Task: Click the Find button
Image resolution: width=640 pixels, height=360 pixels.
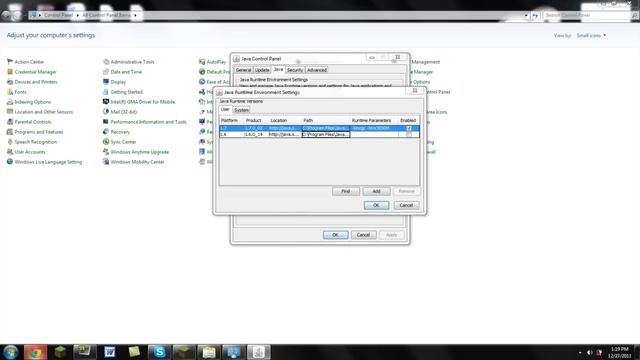Action: pyautogui.click(x=346, y=191)
